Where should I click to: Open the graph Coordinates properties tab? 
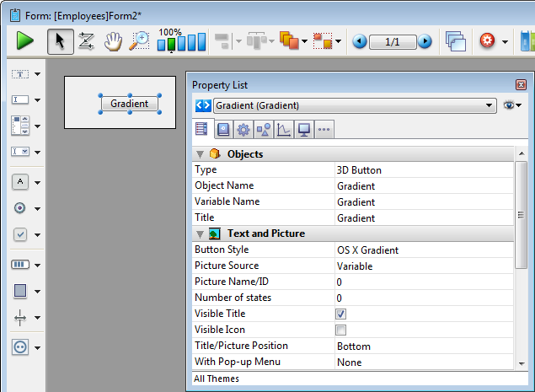(284, 129)
